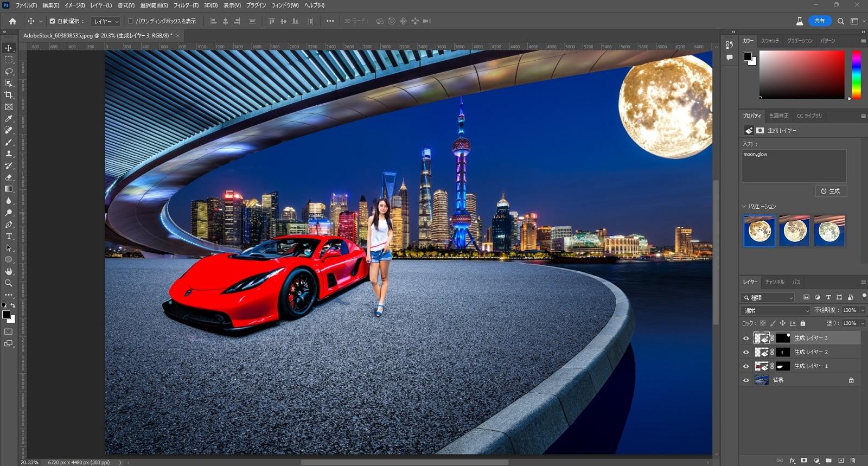Click the trash icon to delete layer

tap(852, 461)
